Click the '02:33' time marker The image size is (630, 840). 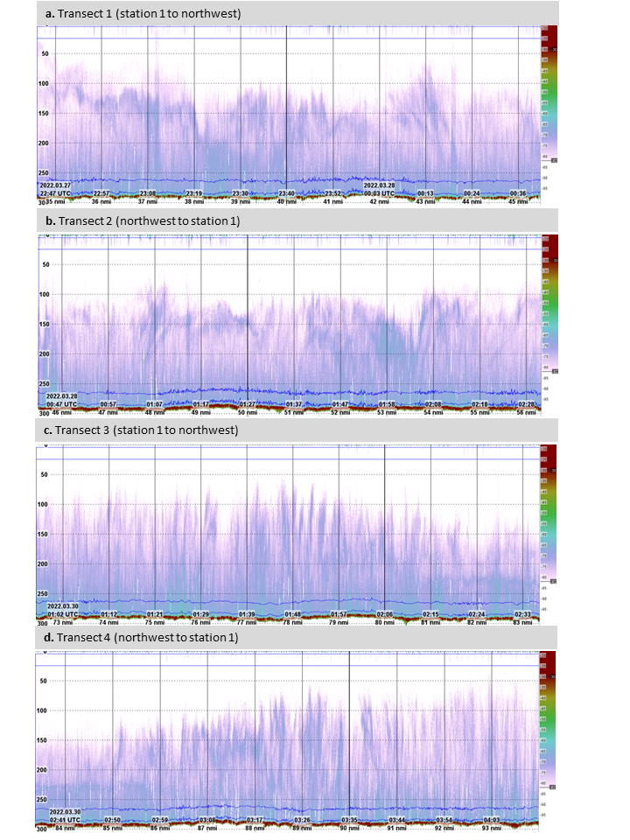[523, 614]
